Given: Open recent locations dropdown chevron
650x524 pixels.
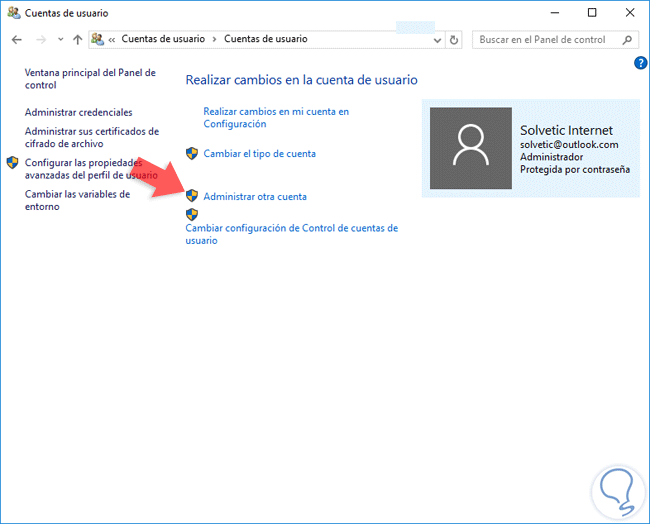Looking at the screenshot, I should pos(61,40).
